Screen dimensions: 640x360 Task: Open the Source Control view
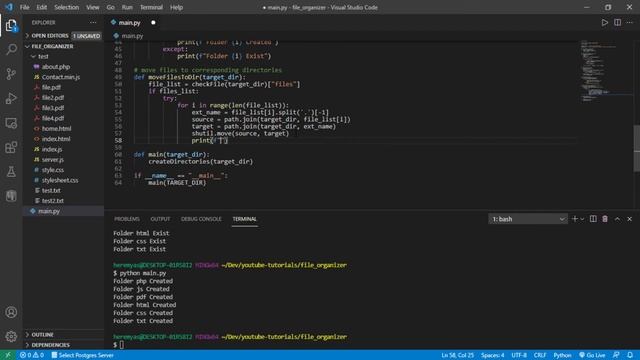point(11,74)
